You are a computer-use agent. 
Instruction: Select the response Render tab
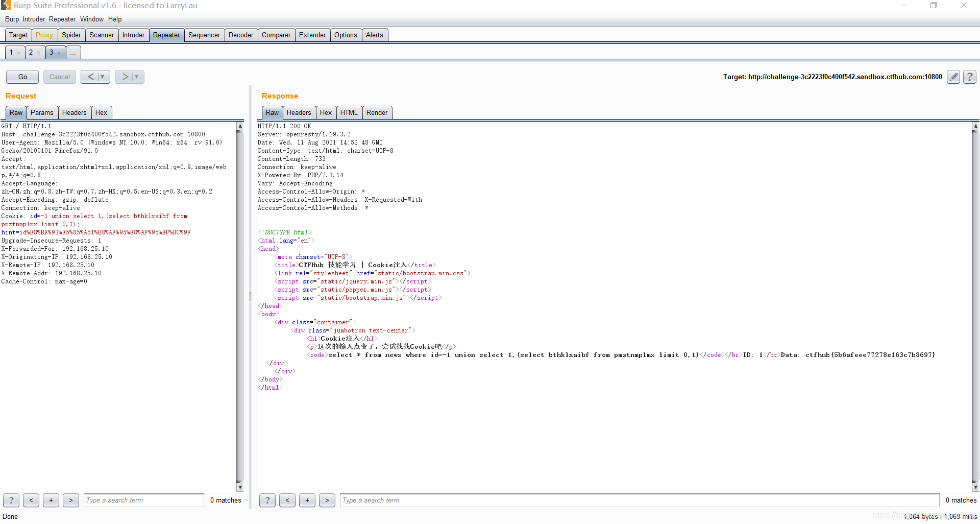pos(377,112)
